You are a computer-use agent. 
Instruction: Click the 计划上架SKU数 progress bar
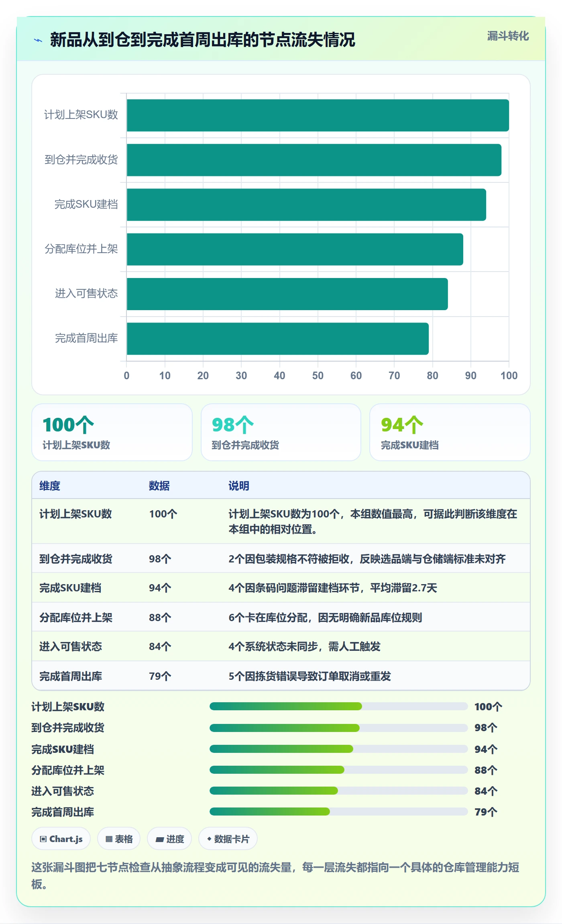338,706
